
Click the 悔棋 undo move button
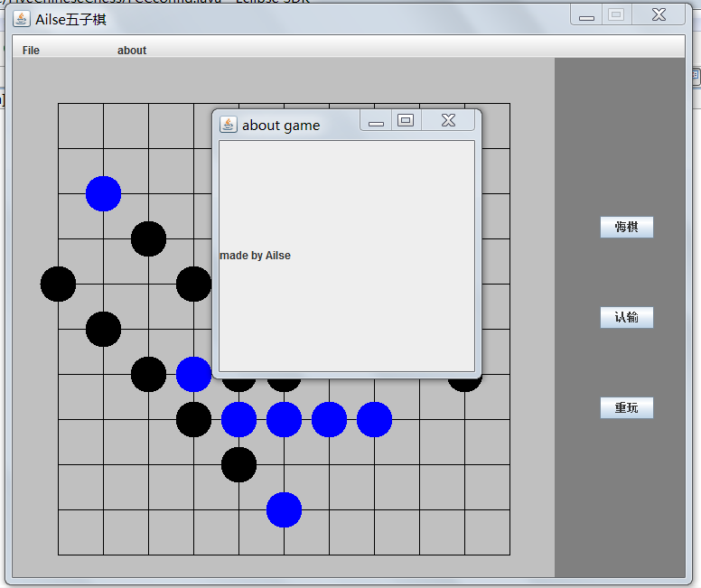click(626, 227)
